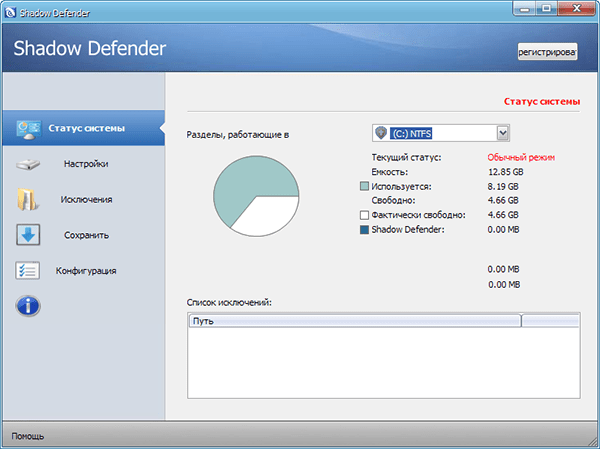Viewport: 600px width, 449px height.
Task: Click the Обычный режим status text
Action: 521,157
